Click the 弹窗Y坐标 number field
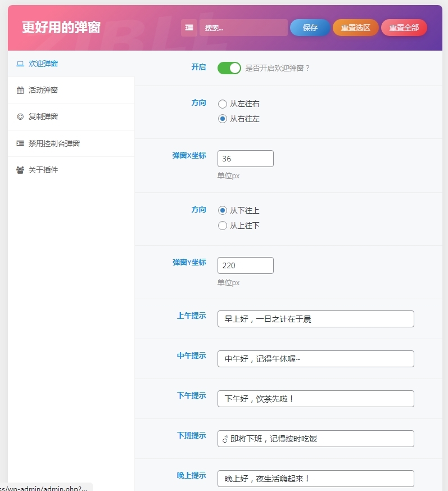 pyautogui.click(x=245, y=265)
